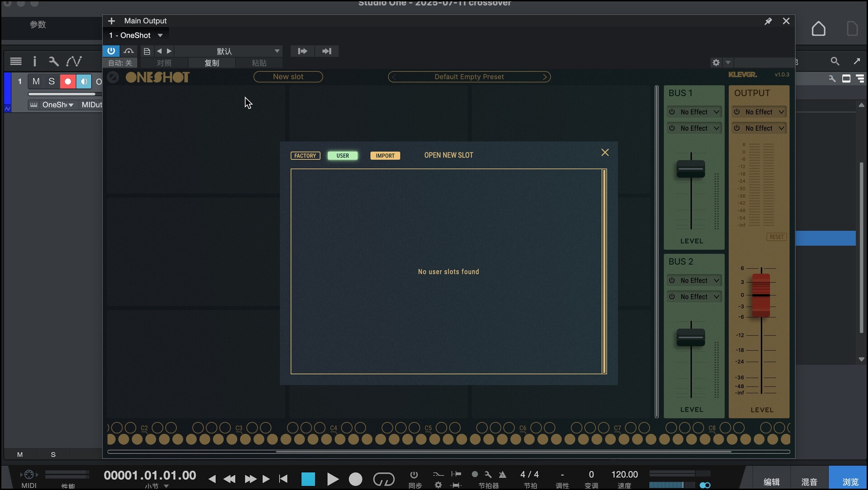
Task: Click the New slot button
Action: pyautogui.click(x=288, y=77)
